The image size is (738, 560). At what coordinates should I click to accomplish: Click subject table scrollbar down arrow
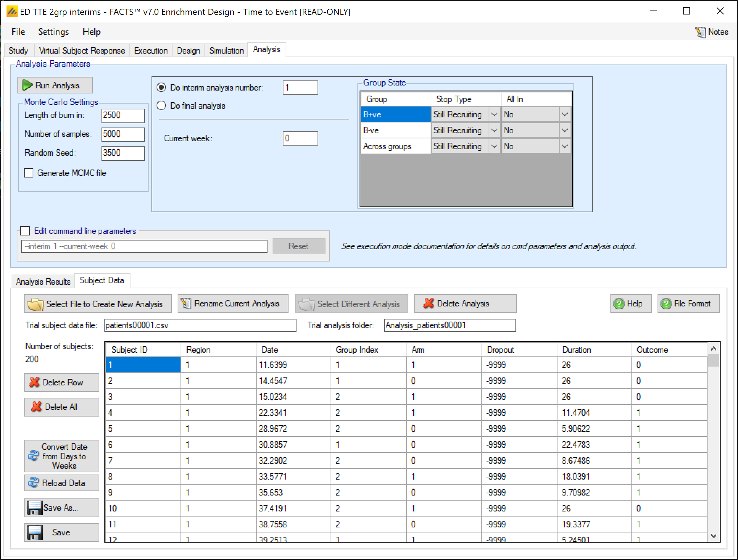click(713, 536)
